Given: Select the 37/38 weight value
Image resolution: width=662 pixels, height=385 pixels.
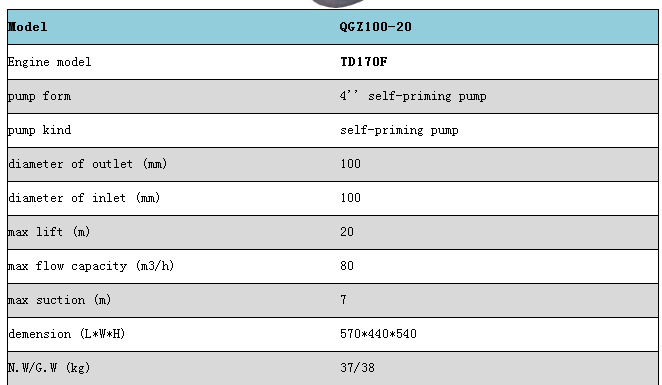Looking at the screenshot, I should pyautogui.click(x=357, y=368).
